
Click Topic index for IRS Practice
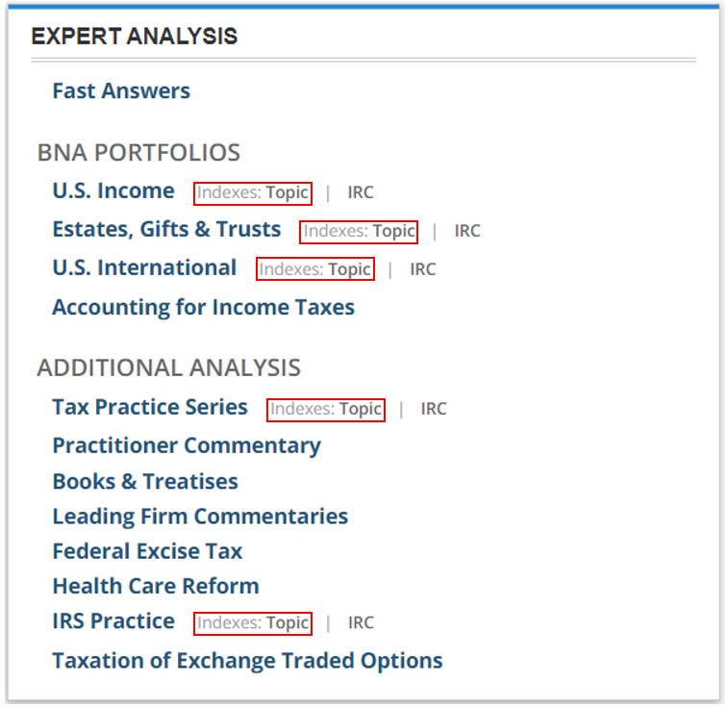pos(287,622)
